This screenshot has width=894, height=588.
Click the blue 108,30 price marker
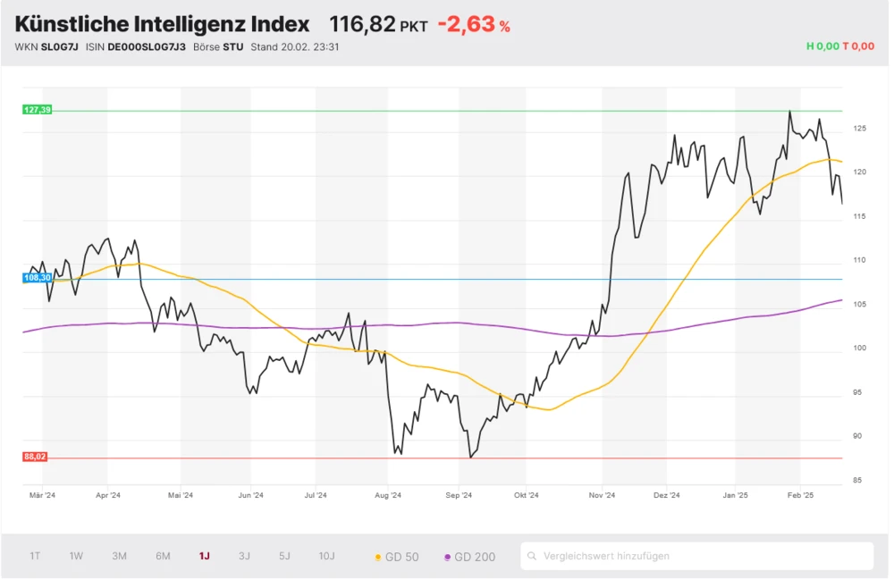coord(36,278)
